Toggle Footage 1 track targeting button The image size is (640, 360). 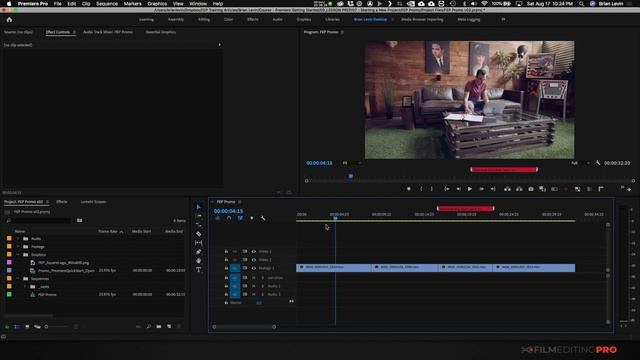(235, 268)
